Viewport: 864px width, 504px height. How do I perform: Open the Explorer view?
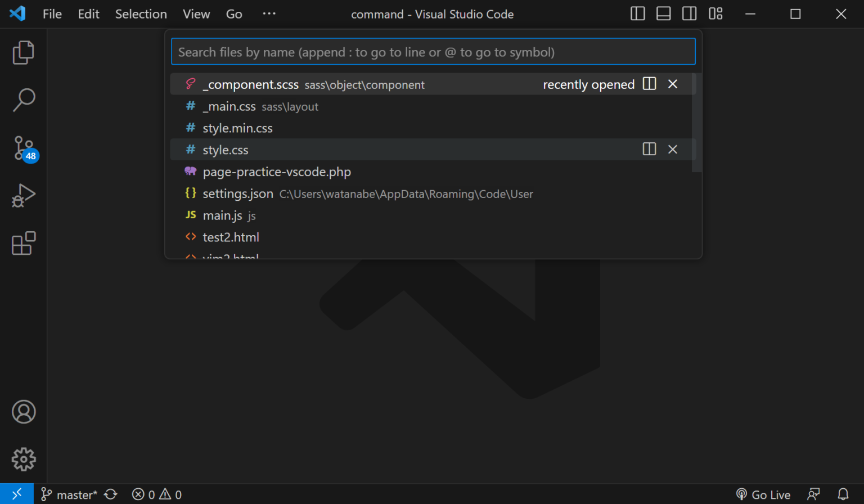coord(23,52)
